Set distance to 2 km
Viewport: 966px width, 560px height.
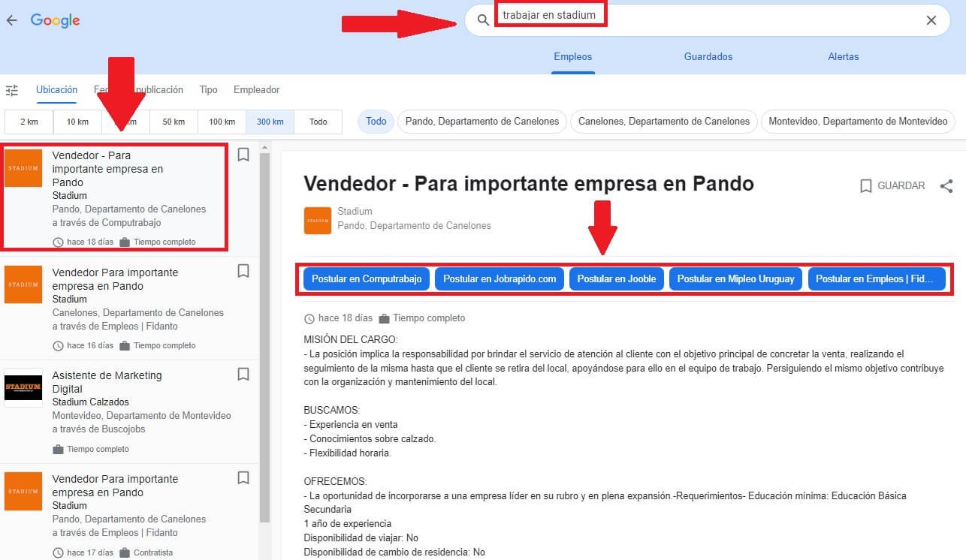pos(29,122)
